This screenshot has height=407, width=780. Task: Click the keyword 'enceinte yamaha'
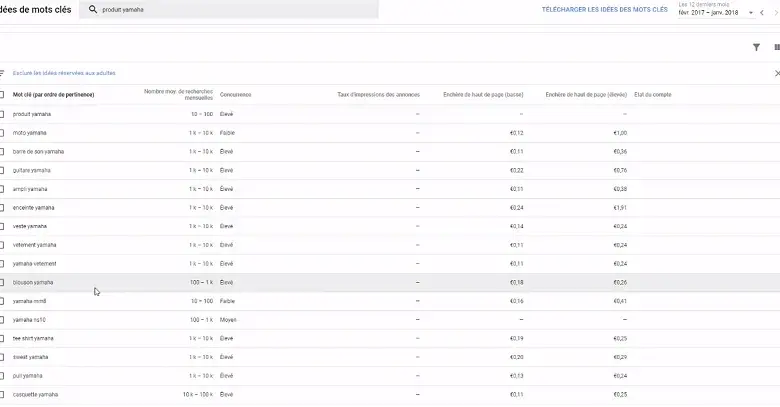pos(33,207)
